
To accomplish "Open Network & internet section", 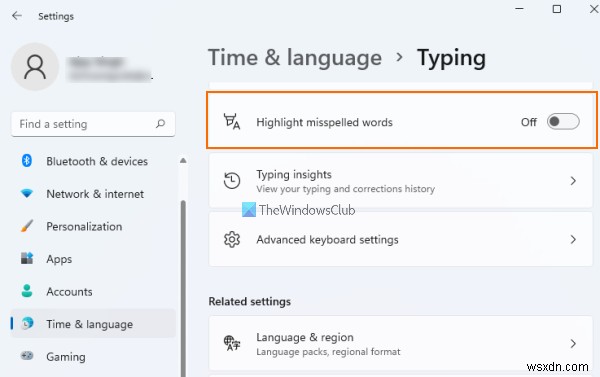I will (93, 194).
